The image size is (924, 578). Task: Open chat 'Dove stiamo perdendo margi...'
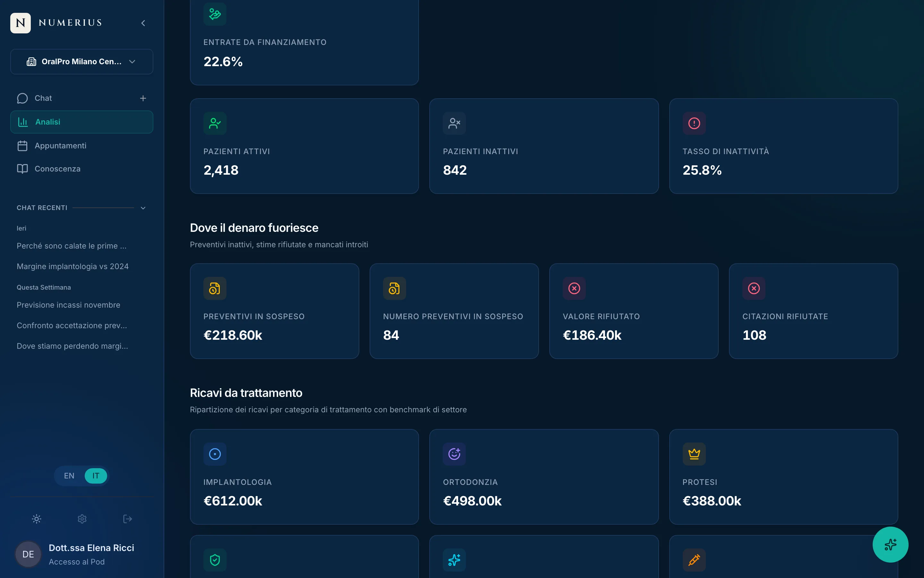coord(72,346)
